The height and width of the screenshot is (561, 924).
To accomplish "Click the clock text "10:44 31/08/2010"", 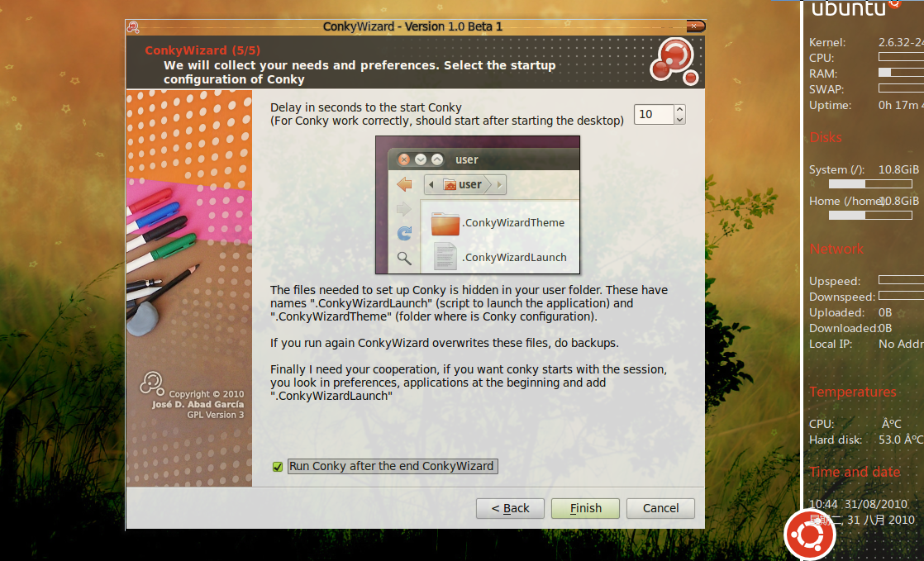I will (858, 505).
